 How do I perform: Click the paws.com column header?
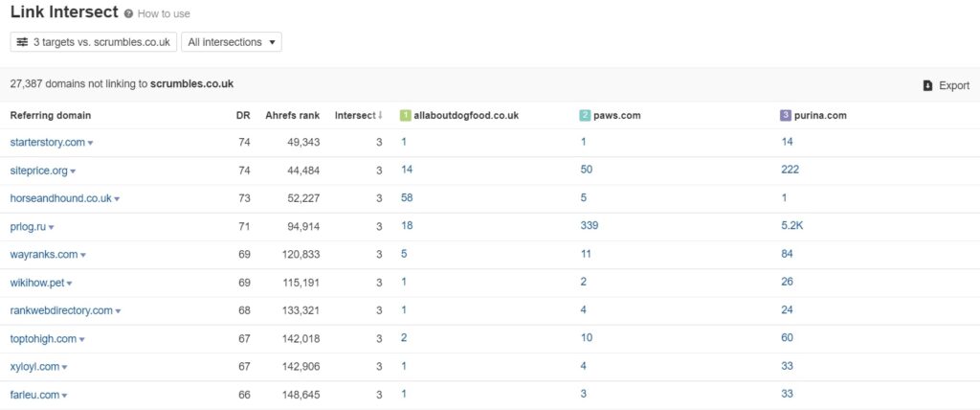click(x=616, y=115)
